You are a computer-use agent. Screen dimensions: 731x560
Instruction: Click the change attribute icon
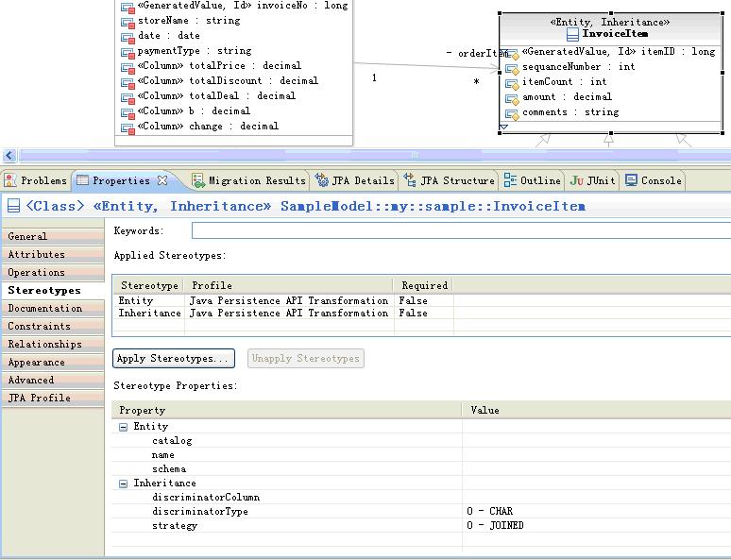coord(127,128)
